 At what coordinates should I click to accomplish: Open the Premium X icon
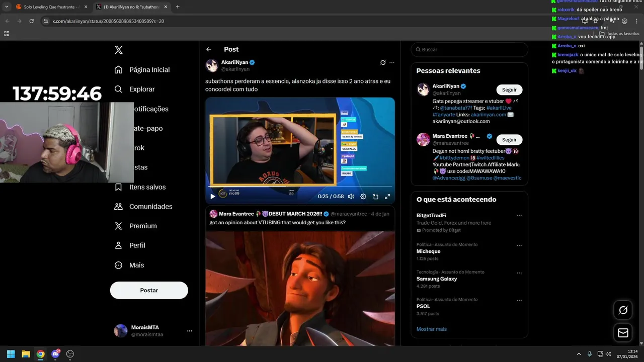(x=119, y=226)
